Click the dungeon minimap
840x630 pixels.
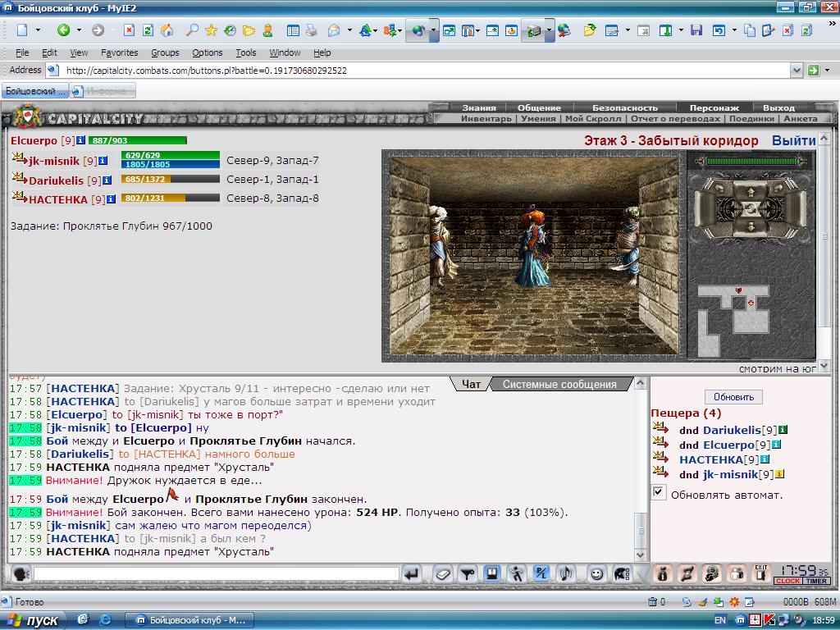pyautogui.click(x=734, y=319)
